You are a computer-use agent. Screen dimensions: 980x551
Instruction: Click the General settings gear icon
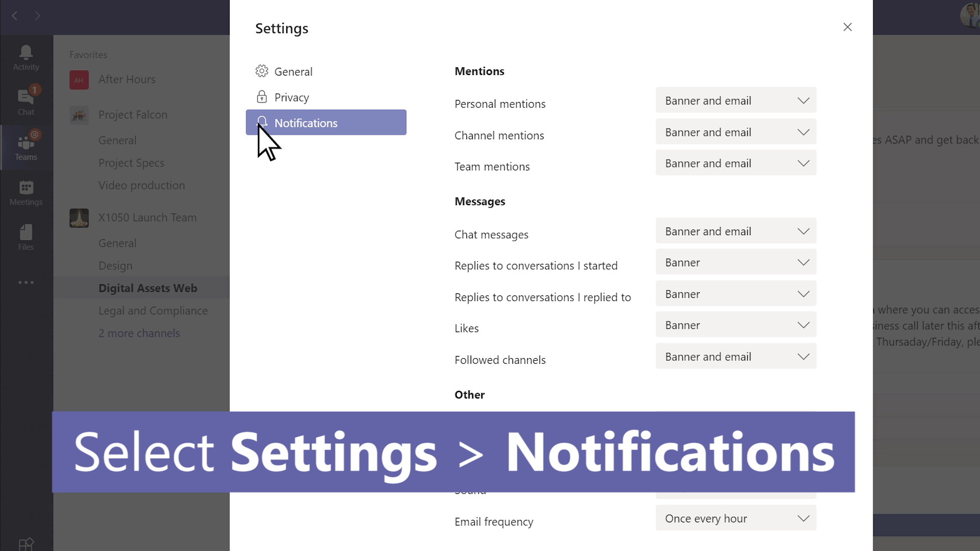261,70
